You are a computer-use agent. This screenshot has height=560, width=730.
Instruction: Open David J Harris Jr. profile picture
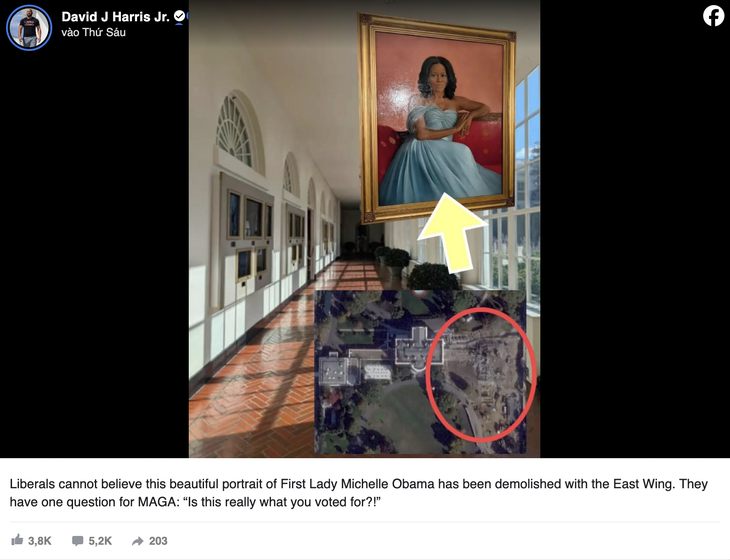click(x=29, y=27)
